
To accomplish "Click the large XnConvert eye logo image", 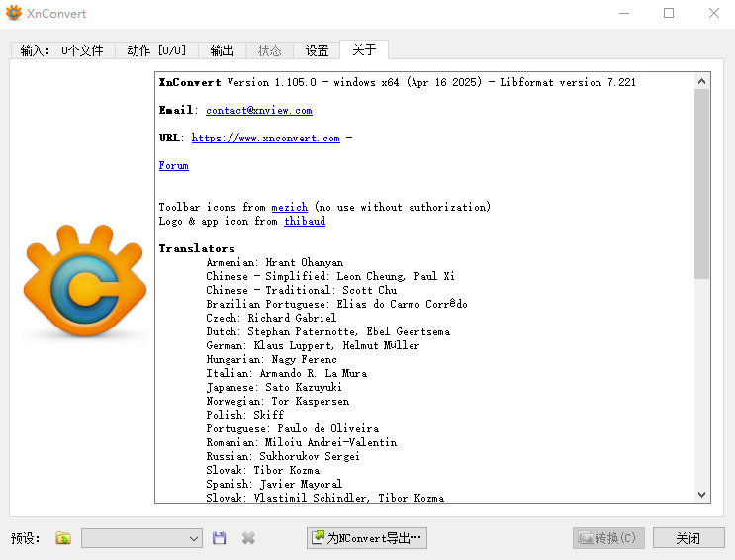I will [x=84, y=284].
